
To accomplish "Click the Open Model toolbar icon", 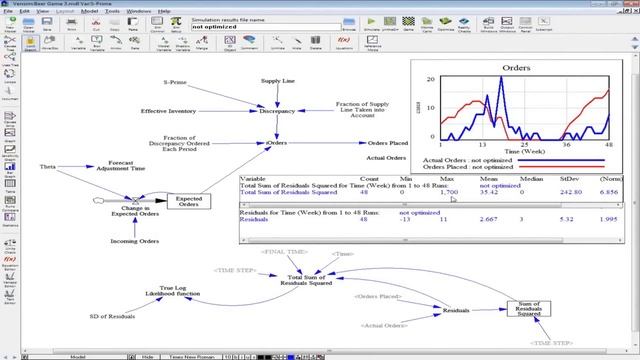I will [x=29, y=24].
